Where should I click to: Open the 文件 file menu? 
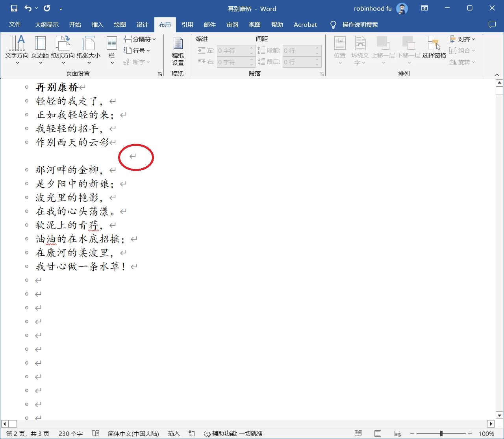15,24
